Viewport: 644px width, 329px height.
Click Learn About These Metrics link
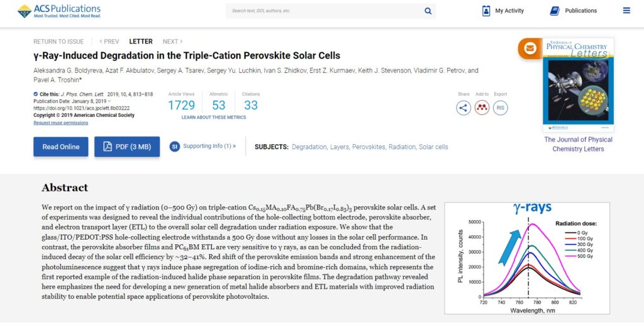pos(214,118)
